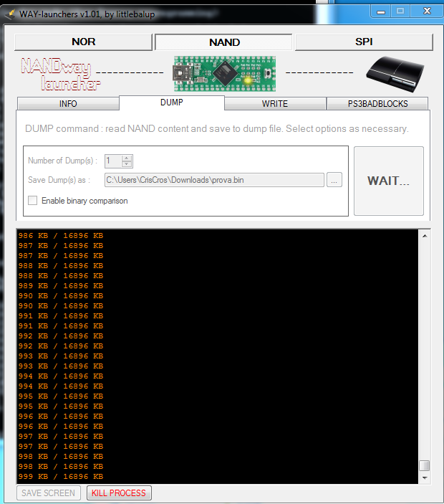
Task: Click the Save Dump(s) as path field
Action: pos(213,180)
